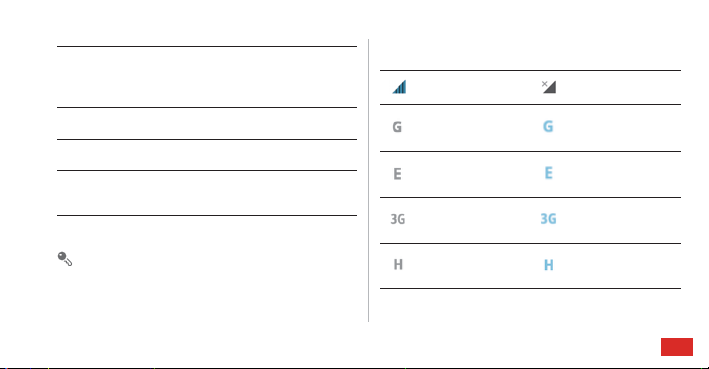The image size is (709, 369).
Task: Click the third empty row of left table
Action: point(207,155)
